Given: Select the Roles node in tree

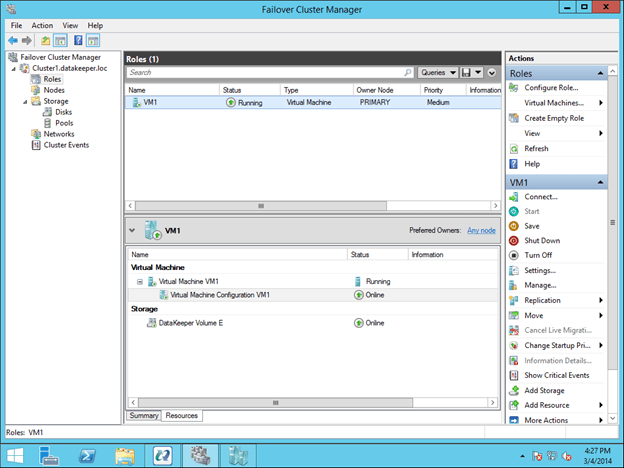Looking at the screenshot, I should [x=52, y=78].
